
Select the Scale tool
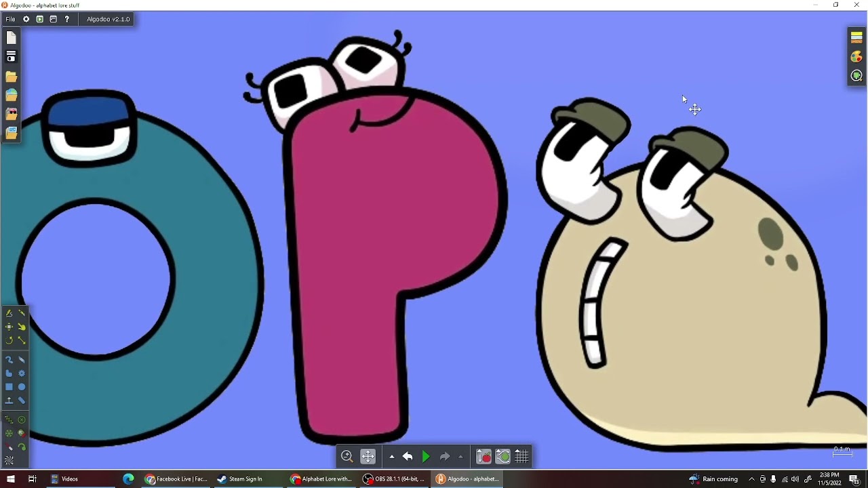[x=22, y=340]
